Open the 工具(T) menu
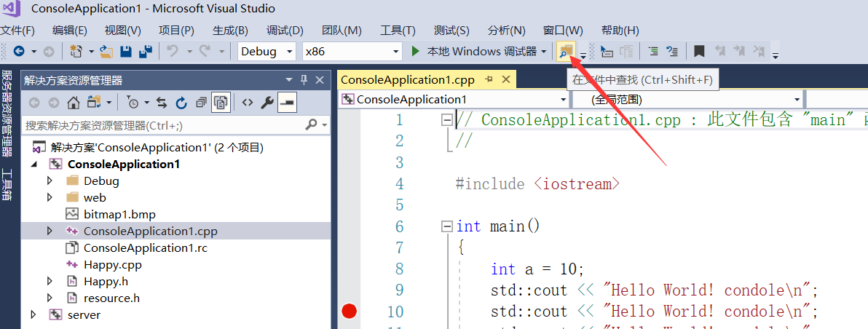The width and height of the screenshot is (868, 329). pyautogui.click(x=398, y=31)
